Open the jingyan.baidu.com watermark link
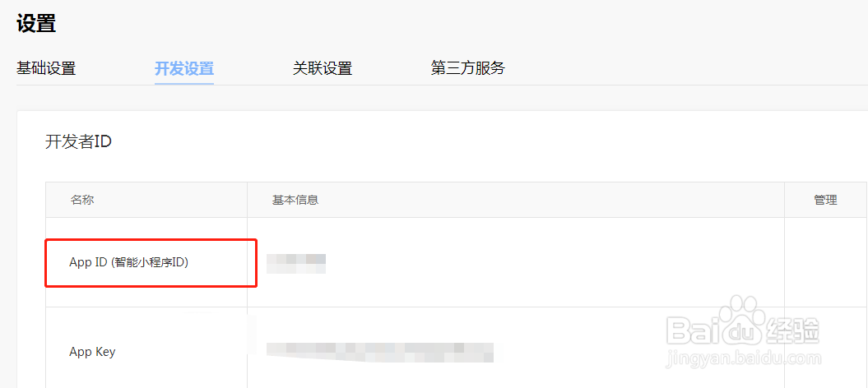Screen dimensions: 868x388 (744, 358)
